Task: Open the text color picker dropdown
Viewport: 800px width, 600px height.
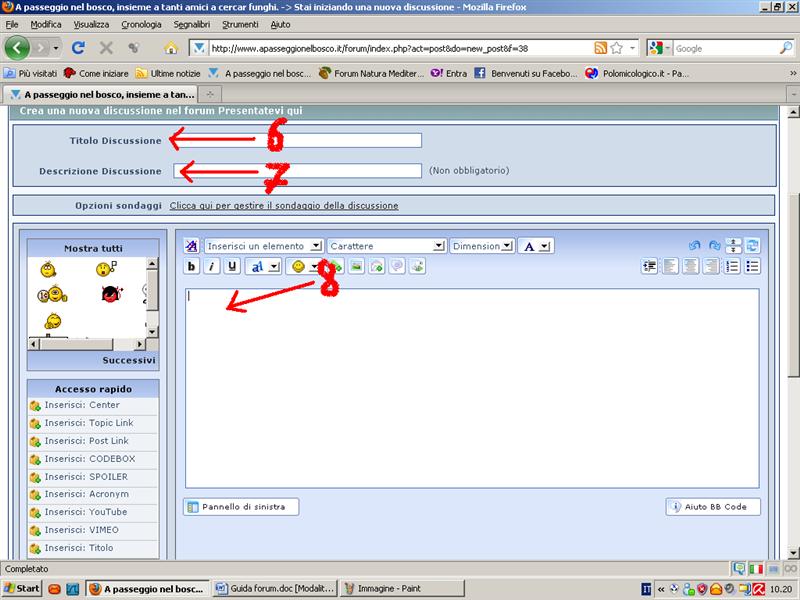Action: tap(536, 245)
